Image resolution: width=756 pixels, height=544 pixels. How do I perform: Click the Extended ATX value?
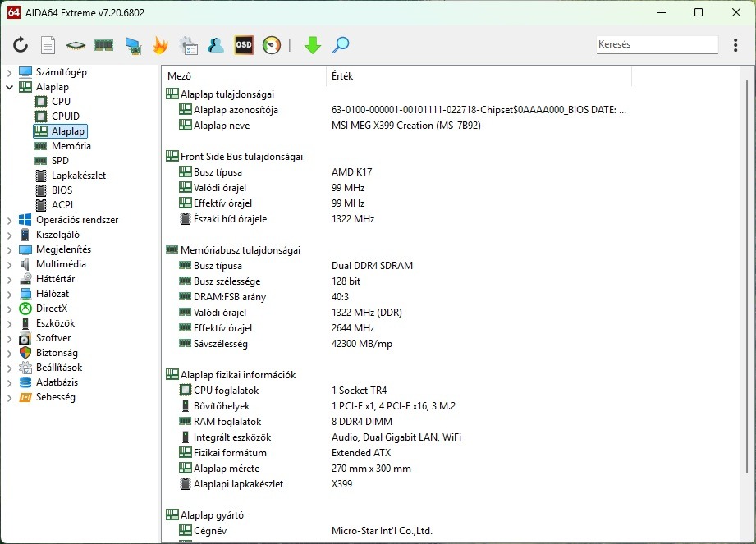coord(360,453)
